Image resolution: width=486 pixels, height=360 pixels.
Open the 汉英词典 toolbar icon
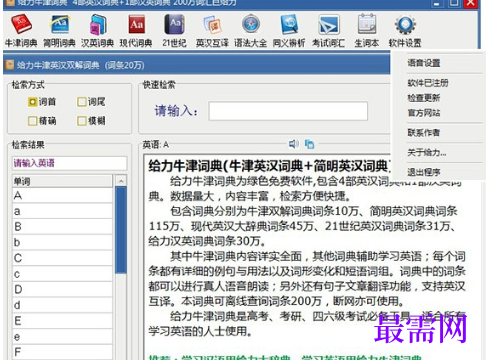coord(97,31)
